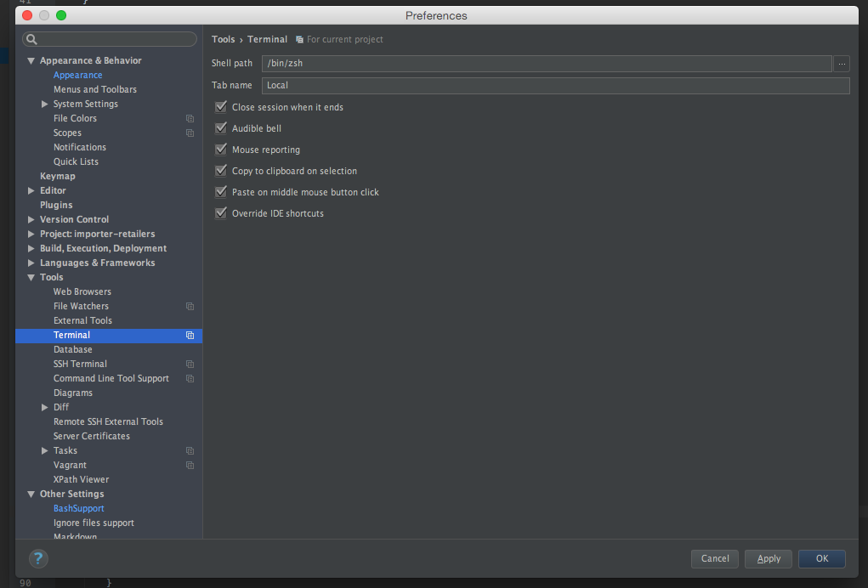Focus the settings search field
868x588 pixels.
point(110,39)
